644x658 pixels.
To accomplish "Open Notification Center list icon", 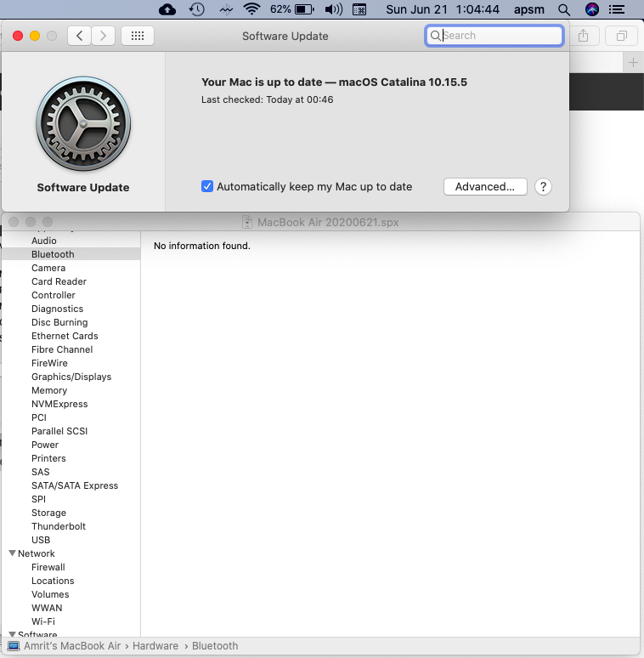I will tap(617, 9).
